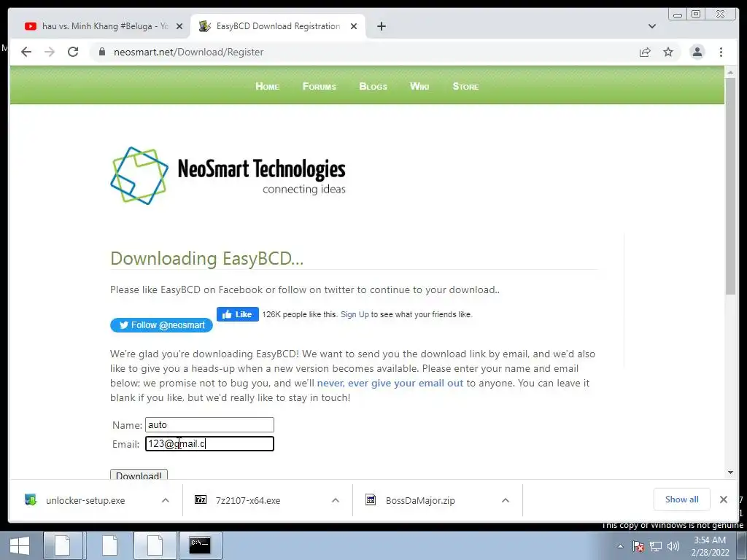Show hidden system tray icons

(620, 546)
